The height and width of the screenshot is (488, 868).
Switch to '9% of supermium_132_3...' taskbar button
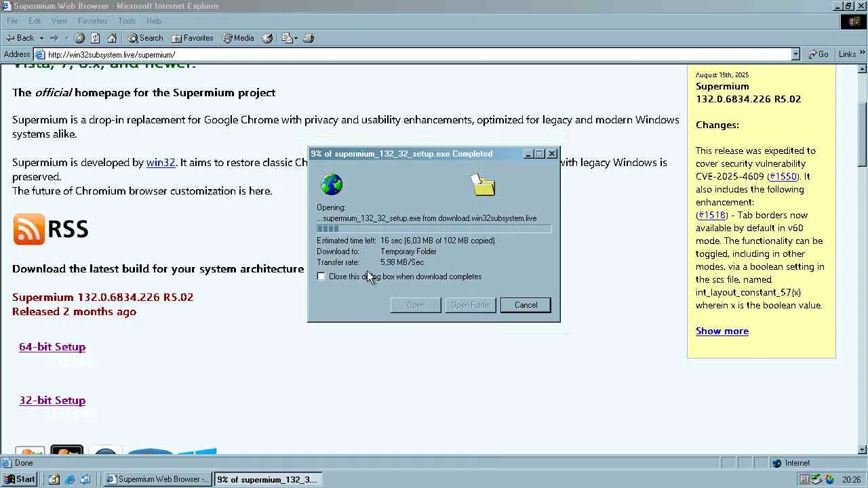click(x=268, y=479)
